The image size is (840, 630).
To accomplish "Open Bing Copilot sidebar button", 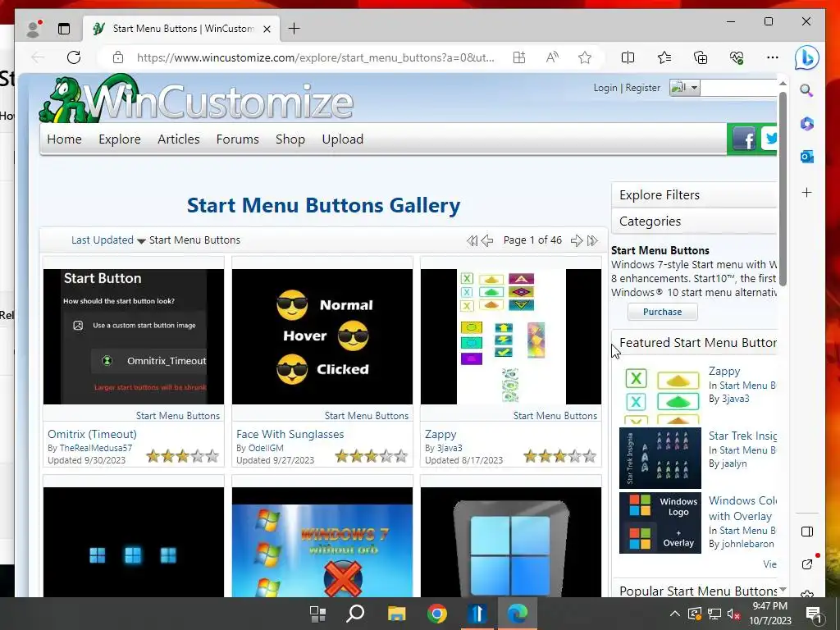I will click(x=807, y=57).
